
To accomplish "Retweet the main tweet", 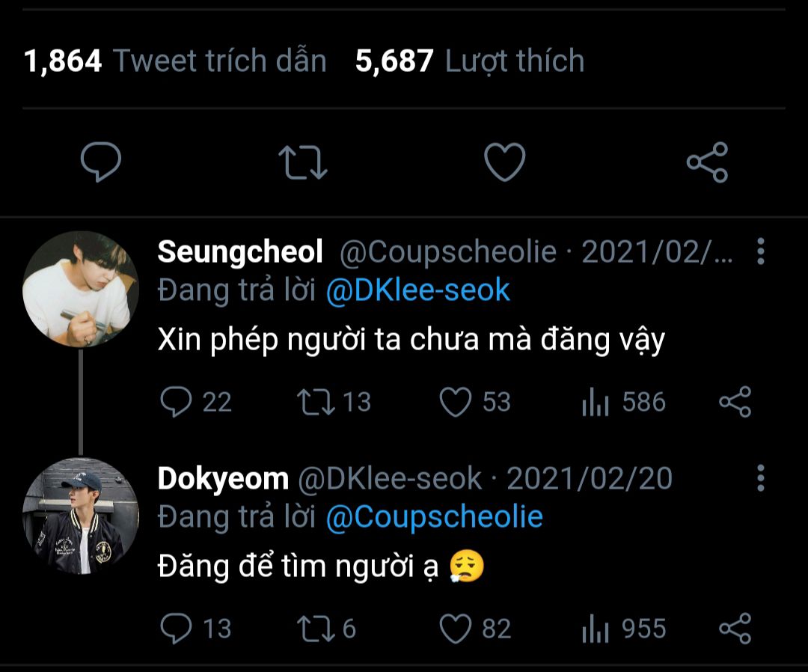I will (302, 162).
